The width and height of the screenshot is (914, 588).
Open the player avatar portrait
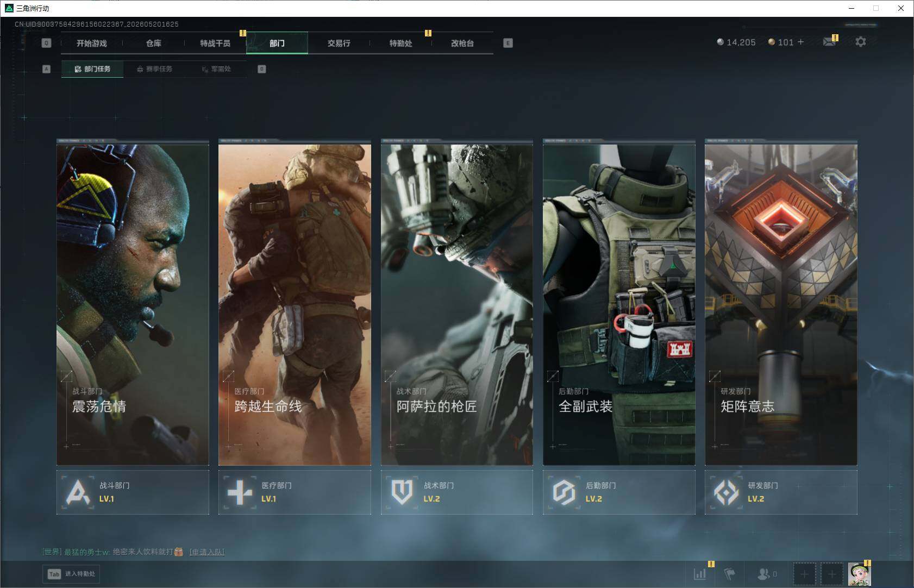point(859,574)
